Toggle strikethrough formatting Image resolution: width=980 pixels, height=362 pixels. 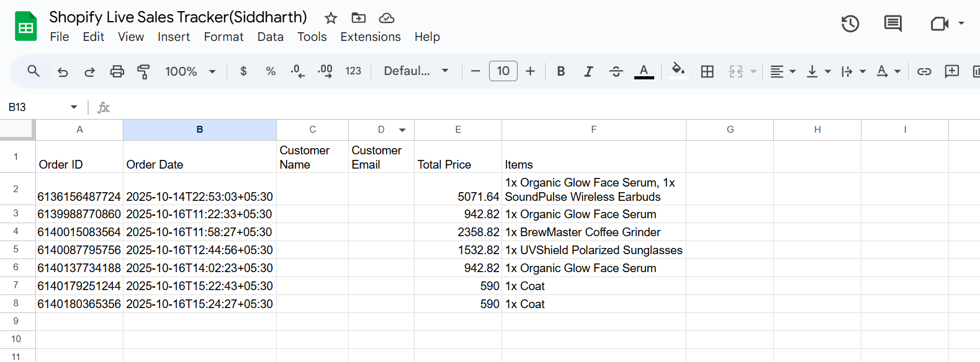[616, 71]
